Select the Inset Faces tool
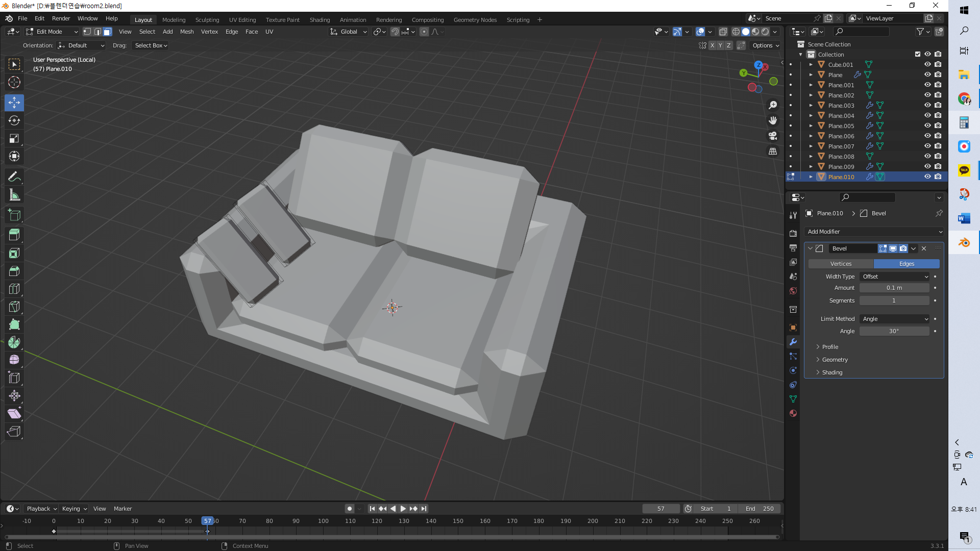Screen dimensions: 980x551 (x=14, y=253)
